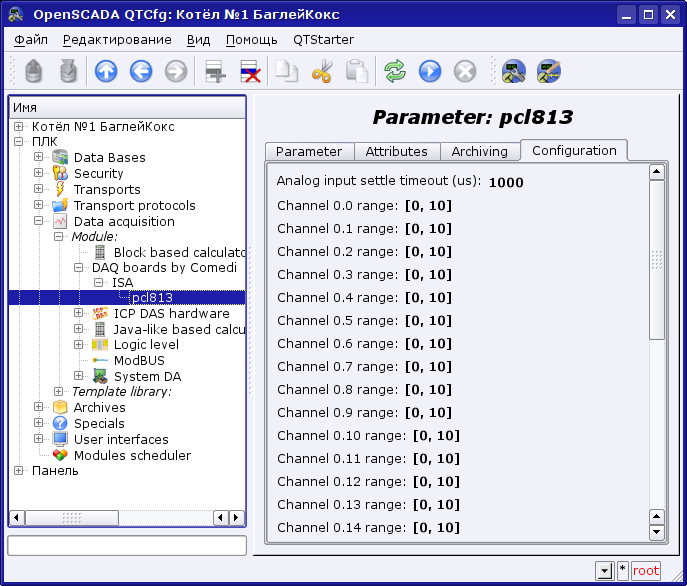Click the ICP DAS hardware icon
Screen dimensions: 687x586
(x=100, y=313)
